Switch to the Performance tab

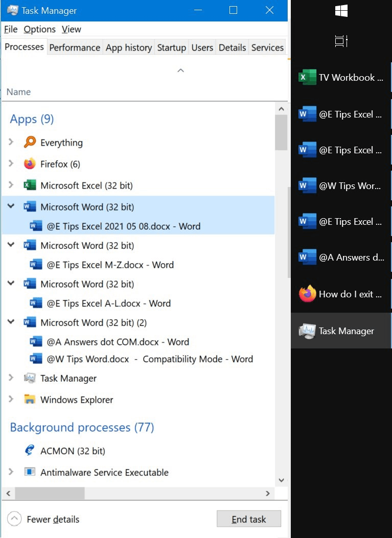tap(75, 48)
